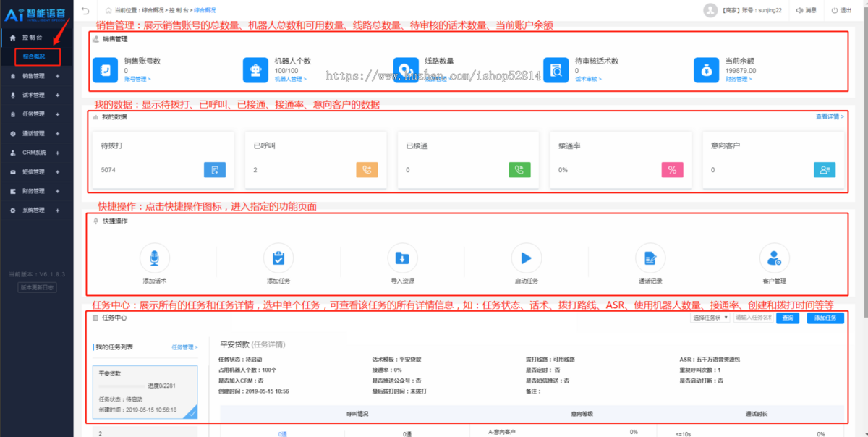Click the pink 接通率 percent icon
Viewport: 868px width, 437px height.
click(x=673, y=170)
